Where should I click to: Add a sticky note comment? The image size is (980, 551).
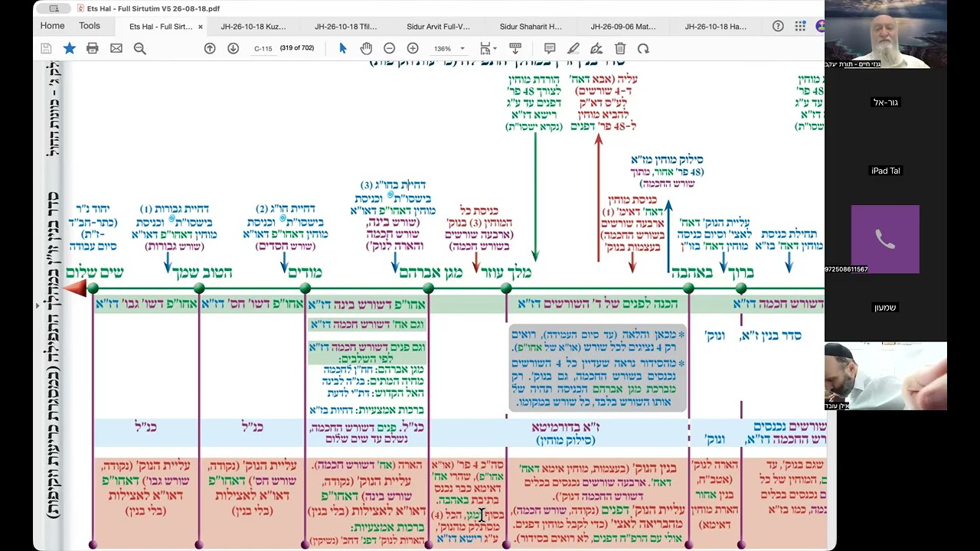[x=550, y=48]
